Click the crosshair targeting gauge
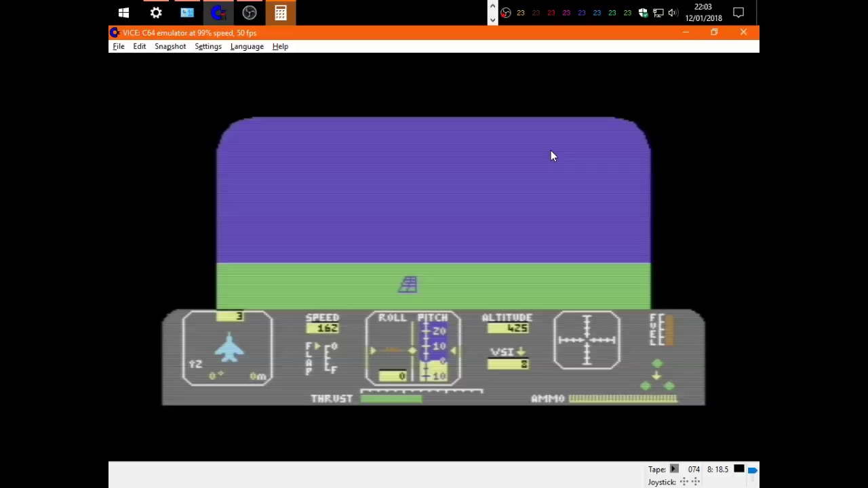868x488 pixels. pos(587,340)
